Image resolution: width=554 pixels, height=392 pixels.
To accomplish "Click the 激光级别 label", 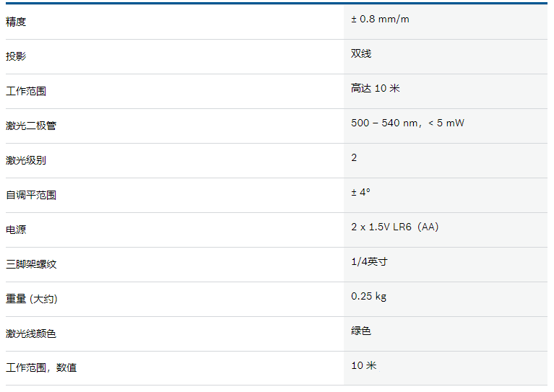I will (26, 160).
